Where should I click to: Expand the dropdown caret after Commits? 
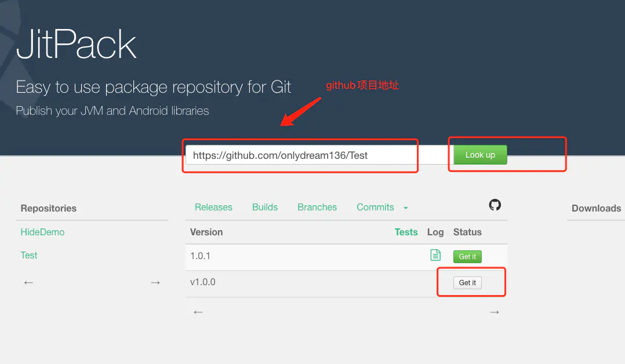[x=405, y=208]
